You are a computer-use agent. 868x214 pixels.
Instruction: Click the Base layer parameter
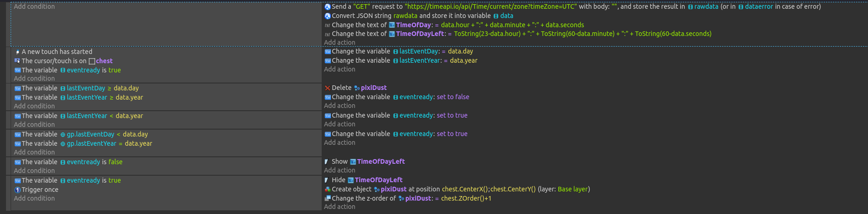tap(573, 189)
